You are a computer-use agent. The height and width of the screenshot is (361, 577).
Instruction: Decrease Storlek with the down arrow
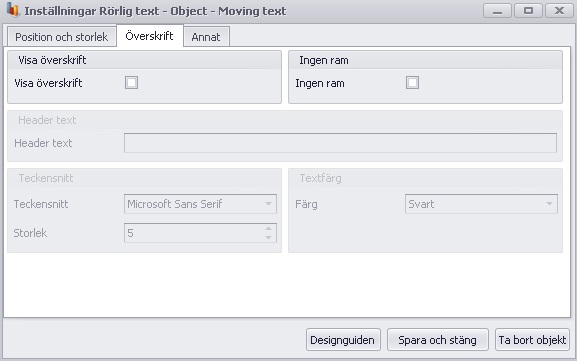coord(269,238)
